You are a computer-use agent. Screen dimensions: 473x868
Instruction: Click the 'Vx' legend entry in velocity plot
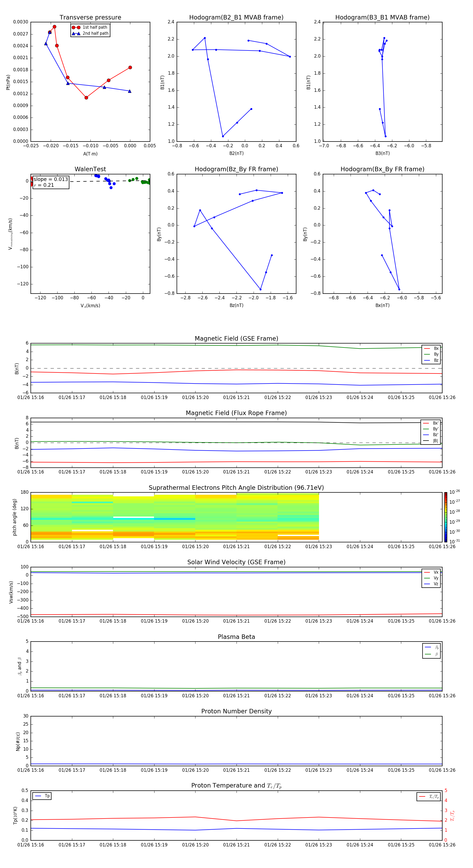pyautogui.click(x=431, y=572)
